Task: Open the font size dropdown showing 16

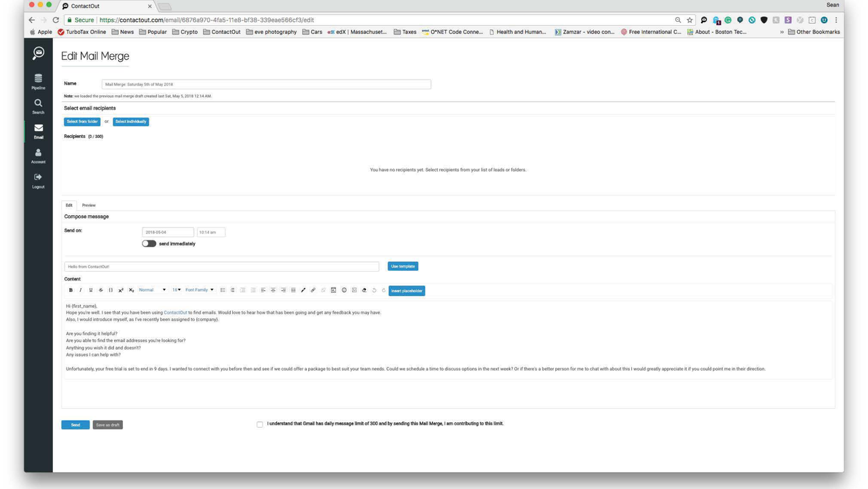Action: pos(176,290)
